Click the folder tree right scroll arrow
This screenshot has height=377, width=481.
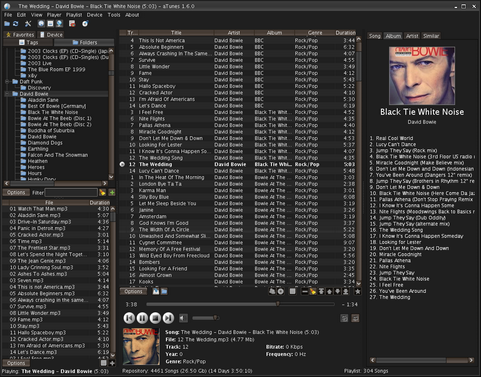[105, 183]
